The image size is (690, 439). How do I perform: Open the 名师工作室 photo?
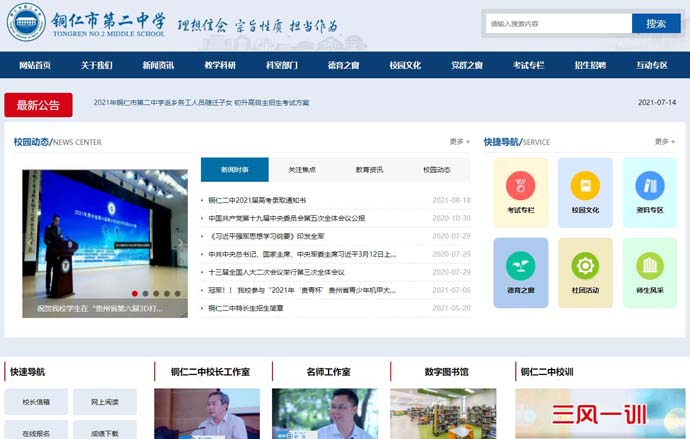coord(325,413)
